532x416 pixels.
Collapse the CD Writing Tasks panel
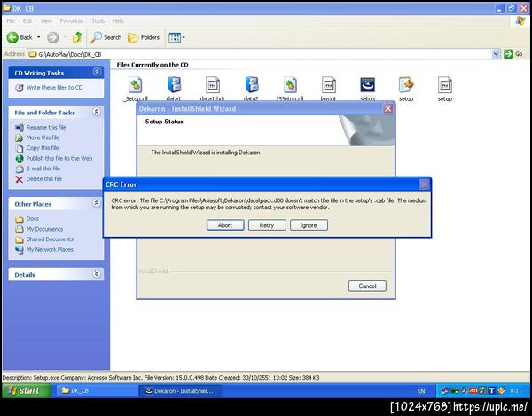97,72
